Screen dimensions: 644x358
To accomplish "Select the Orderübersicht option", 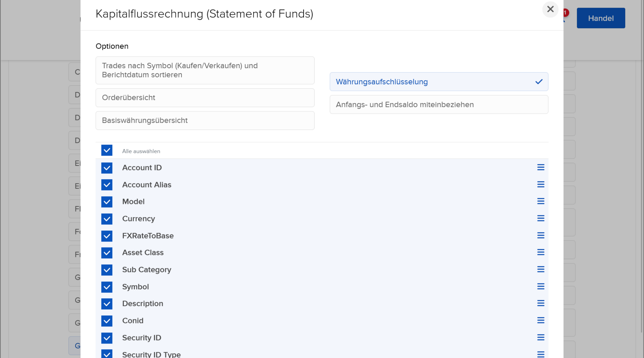I will [x=205, y=98].
